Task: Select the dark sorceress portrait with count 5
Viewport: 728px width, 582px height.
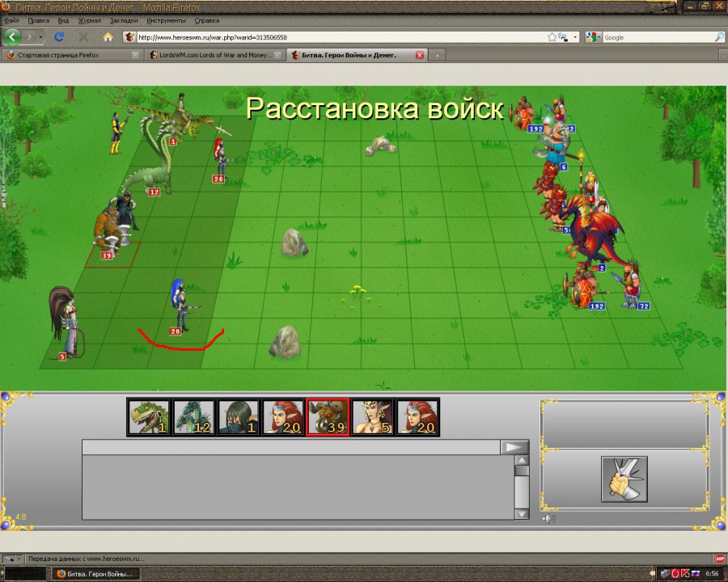Action: [x=372, y=417]
